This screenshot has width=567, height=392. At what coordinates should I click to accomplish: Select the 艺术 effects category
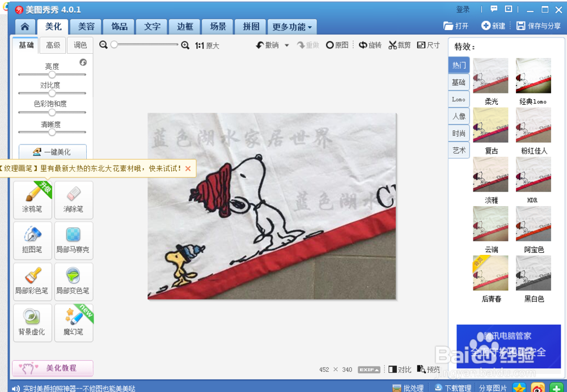pyautogui.click(x=459, y=150)
